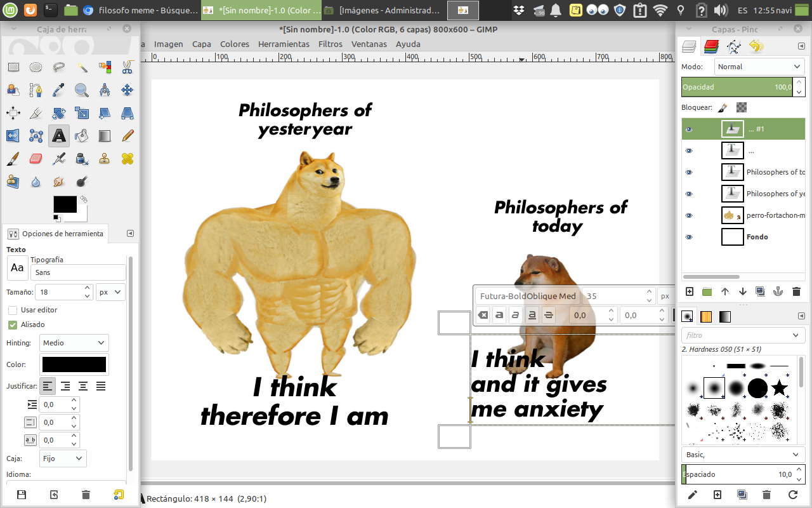Delete the selected layer
The image size is (812, 508).
pyautogui.click(x=797, y=291)
